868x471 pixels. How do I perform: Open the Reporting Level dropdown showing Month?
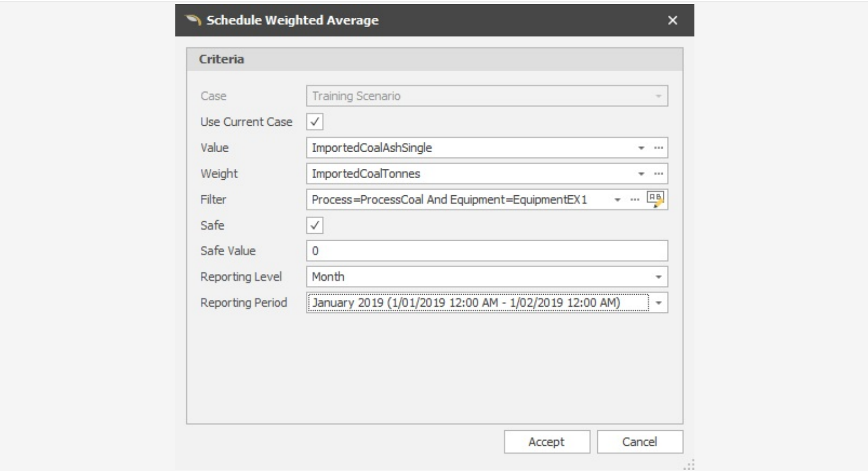659,275
